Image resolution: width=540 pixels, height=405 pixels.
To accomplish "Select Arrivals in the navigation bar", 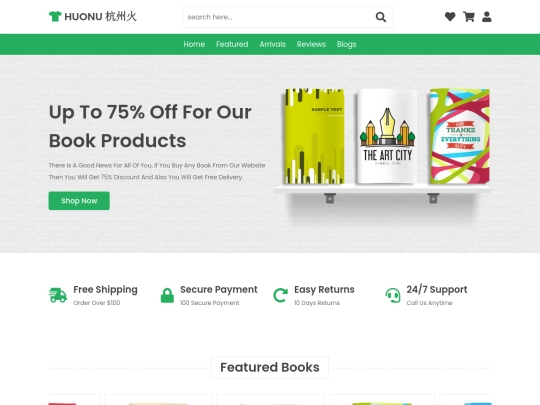I will (273, 44).
